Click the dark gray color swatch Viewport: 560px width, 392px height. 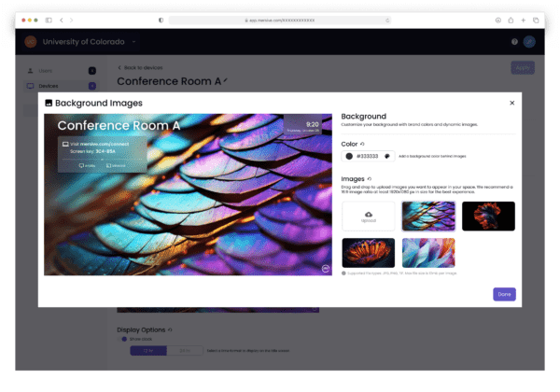349,156
